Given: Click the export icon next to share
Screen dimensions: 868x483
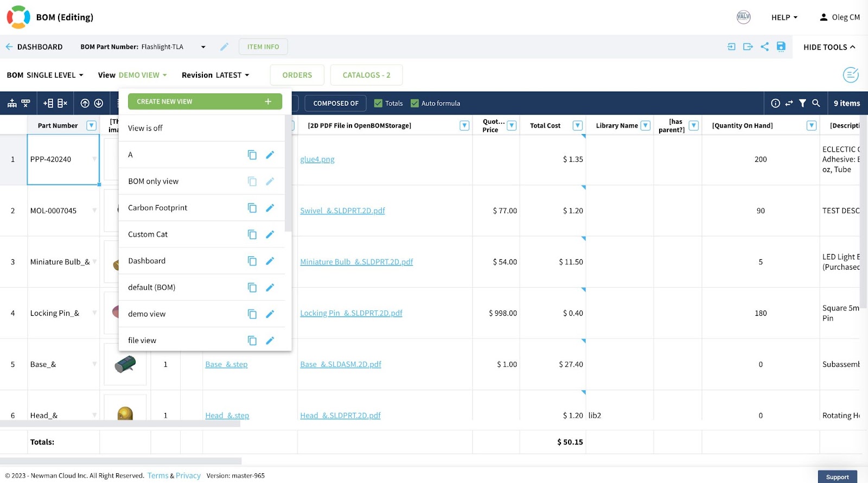Looking at the screenshot, I should point(748,47).
